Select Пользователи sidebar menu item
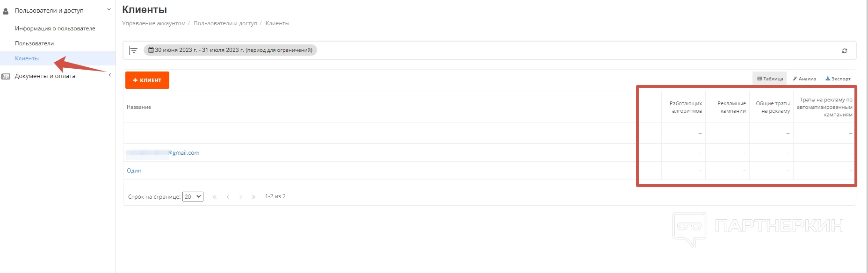 [35, 43]
